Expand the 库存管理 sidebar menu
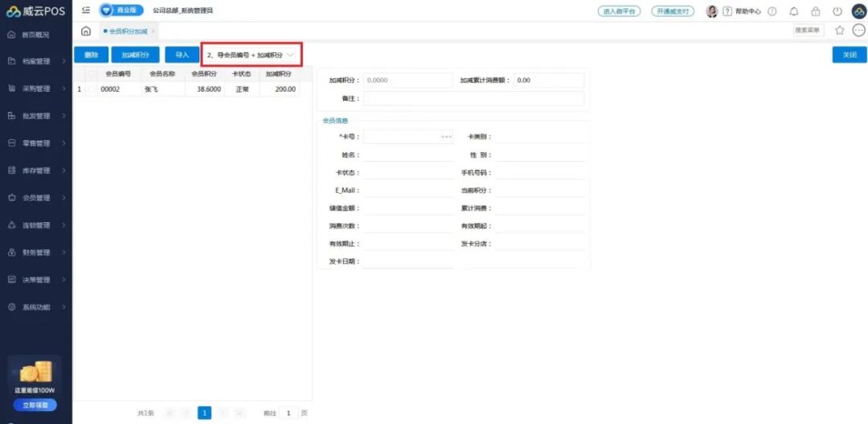This screenshot has height=424, width=868. pos(36,171)
